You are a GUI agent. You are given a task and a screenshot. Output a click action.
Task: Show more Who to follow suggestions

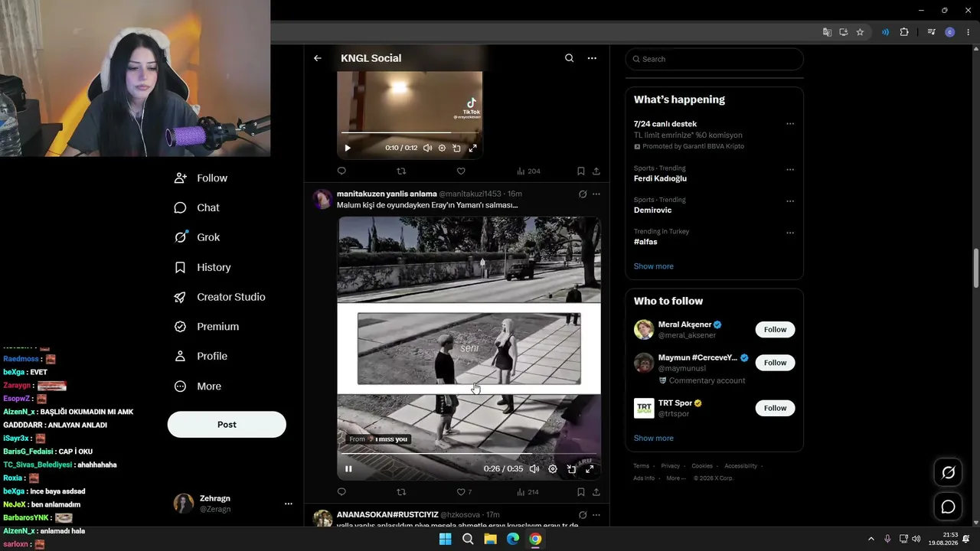click(x=654, y=439)
